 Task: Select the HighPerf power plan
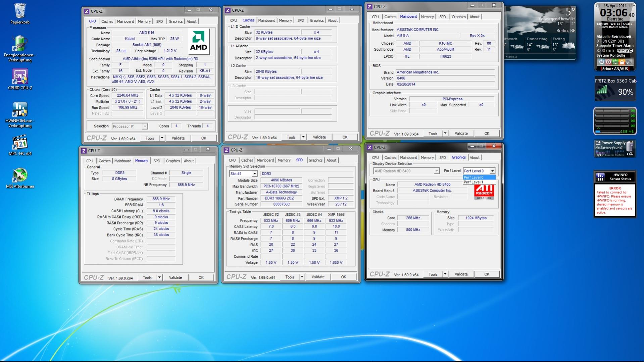[599, 155]
